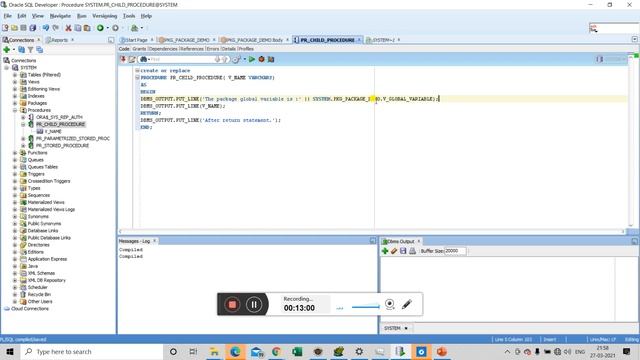Image resolution: width=640 pixels, height=360 pixels.
Task: Close the Dbms Output tab
Action: pyautogui.click(x=419, y=241)
